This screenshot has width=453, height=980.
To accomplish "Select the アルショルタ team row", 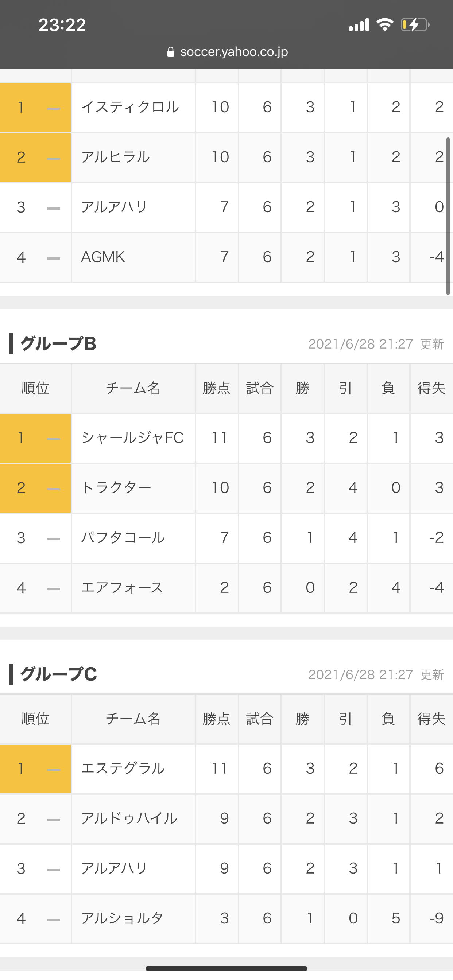I will pos(226,919).
